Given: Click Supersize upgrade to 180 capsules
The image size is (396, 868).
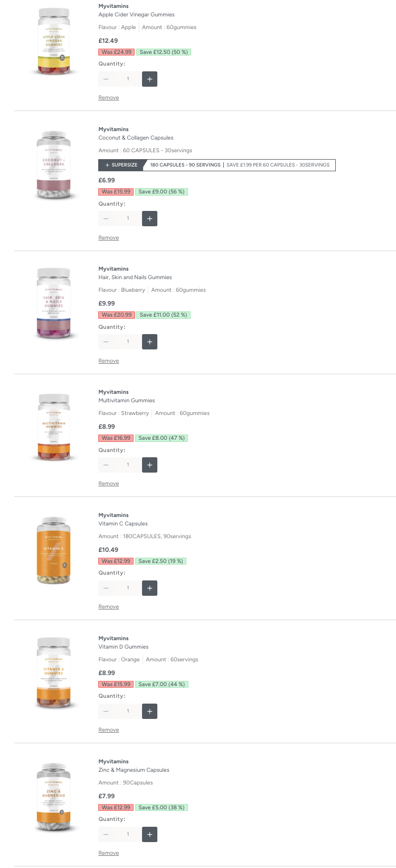Looking at the screenshot, I should 216,165.
